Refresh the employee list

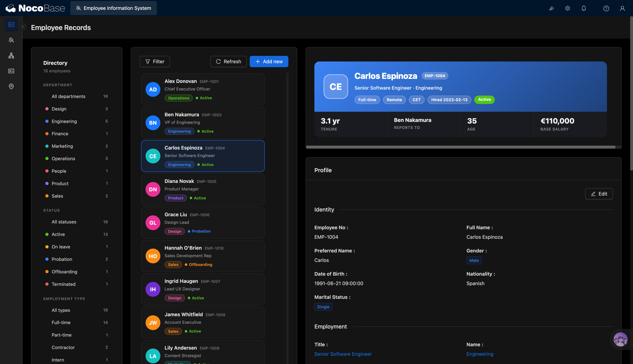(228, 61)
